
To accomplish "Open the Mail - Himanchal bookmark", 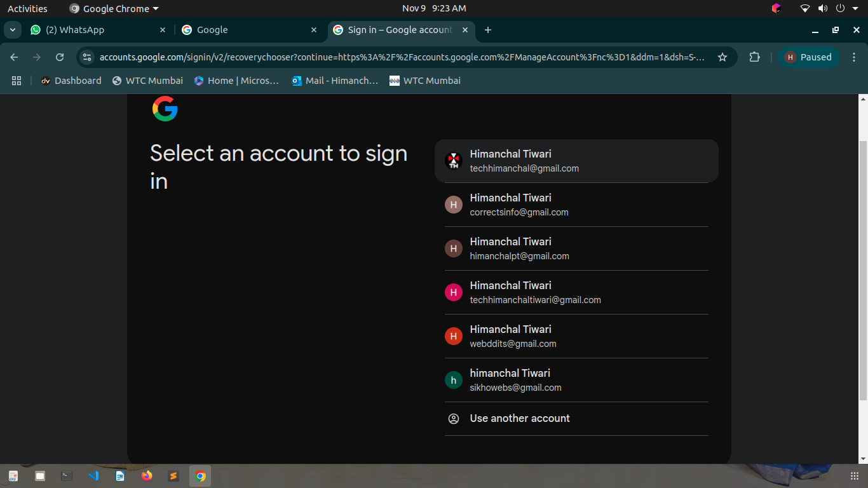I will pyautogui.click(x=335, y=81).
